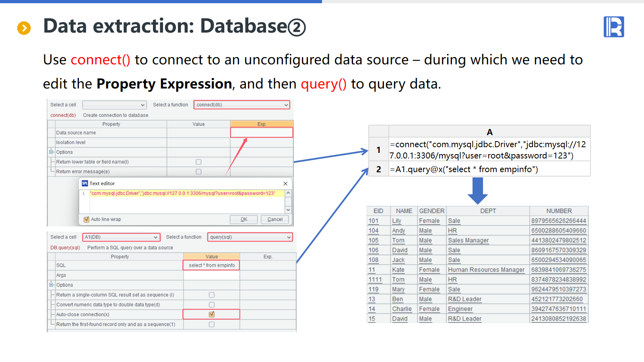Viewport: 644px width, 362px height.
Task: Click the Value column header in query panel
Action: [x=212, y=257]
